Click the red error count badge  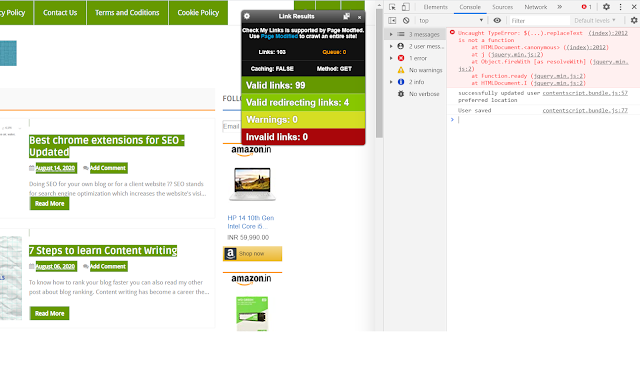coord(587,7)
